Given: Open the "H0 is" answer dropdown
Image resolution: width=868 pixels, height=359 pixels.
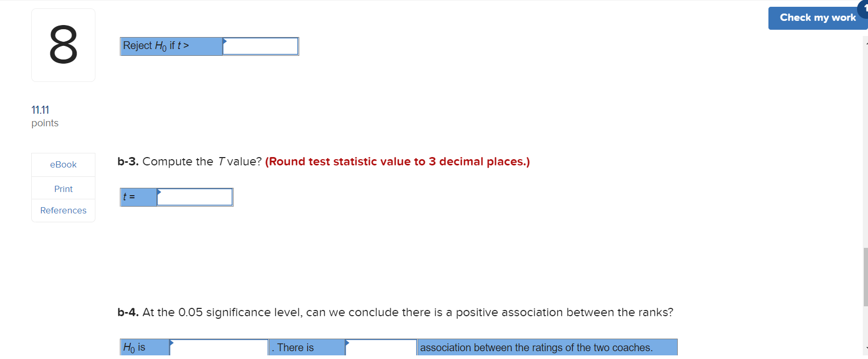Looking at the screenshot, I should tap(218, 347).
